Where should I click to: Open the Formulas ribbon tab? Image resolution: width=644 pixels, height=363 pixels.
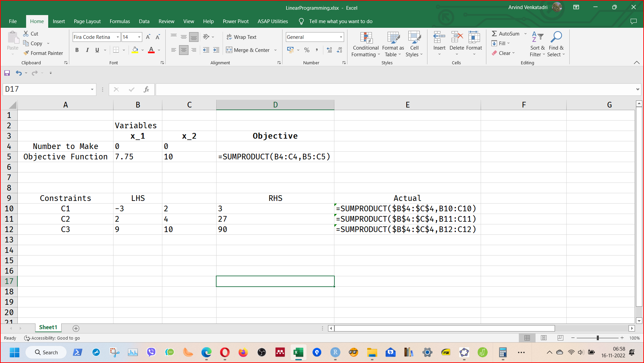119,21
